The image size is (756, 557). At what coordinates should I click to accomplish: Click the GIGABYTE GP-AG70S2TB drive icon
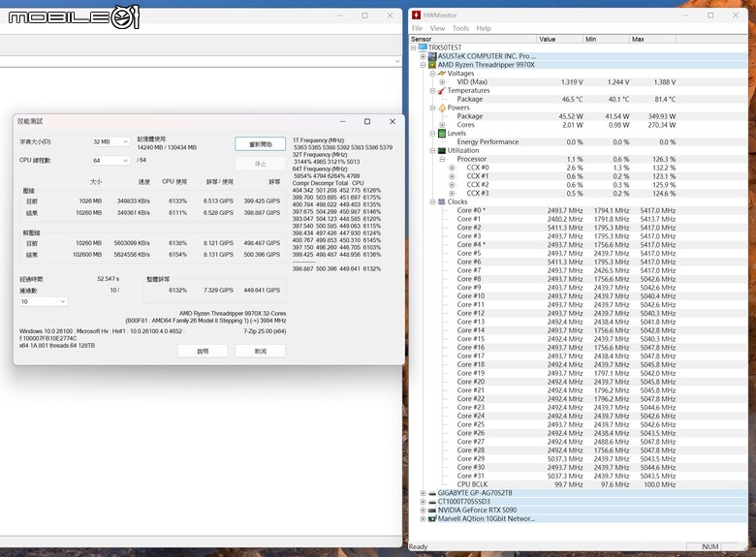tap(432, 493)
